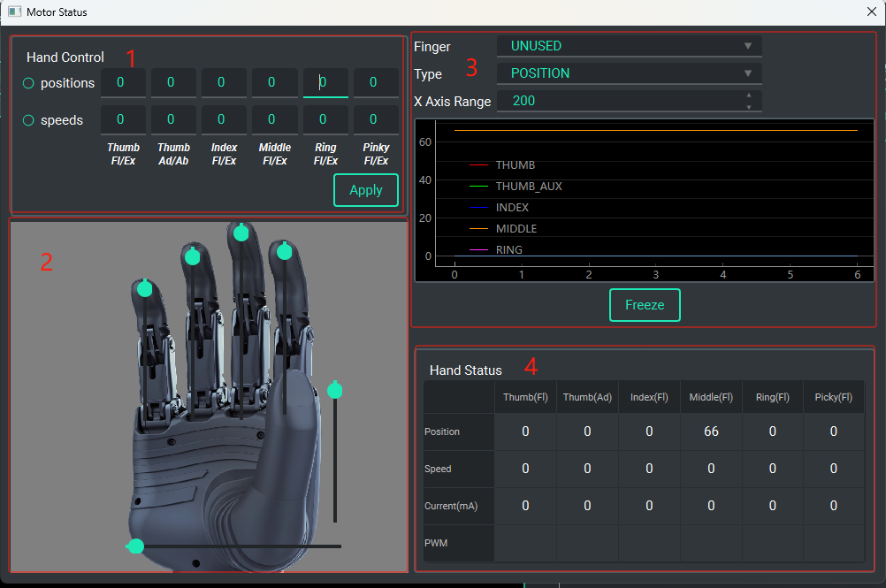The height and width of the screenshot is (588, 886).
Task: Click the positions input field for Ring Fl/Ex
Action: pos(324,82)
